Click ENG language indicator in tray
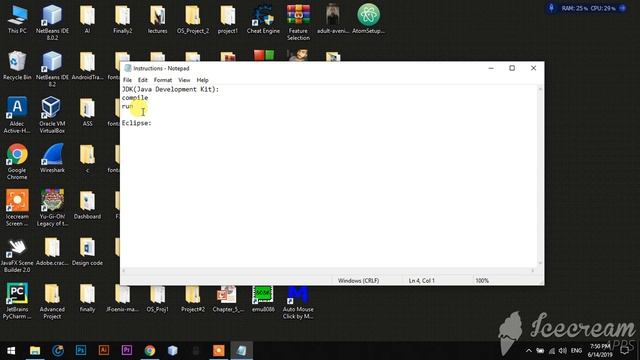This screenshot has width=640, height=360. [x=576, y=351]
